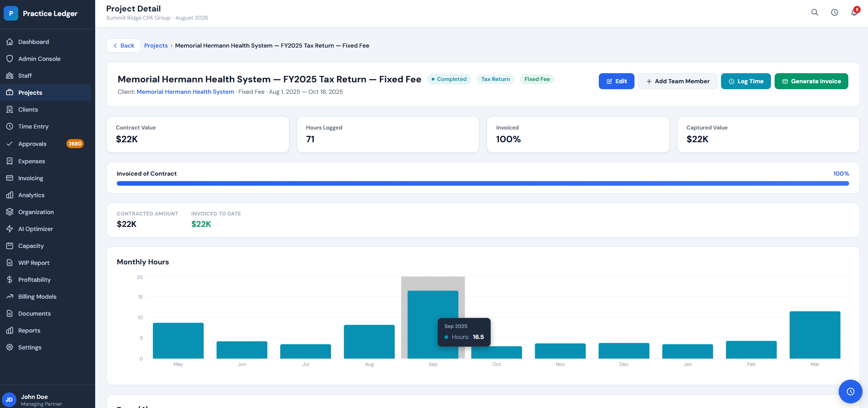Click the 2680 Approvals count badge

(75, 144)
